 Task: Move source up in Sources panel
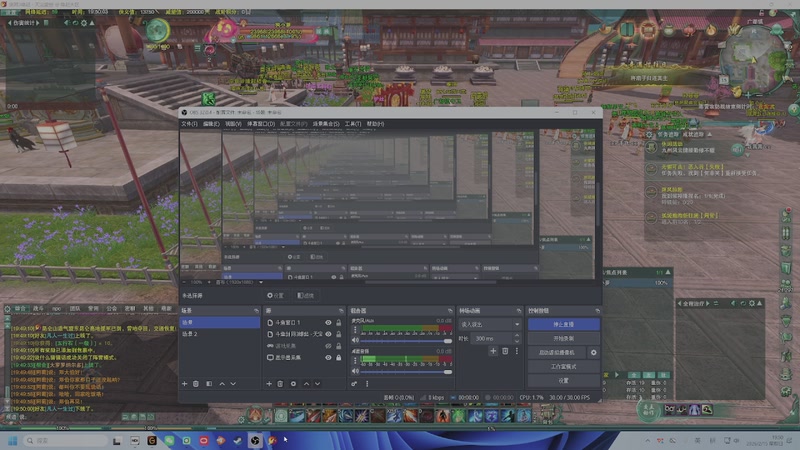point(306,384)
